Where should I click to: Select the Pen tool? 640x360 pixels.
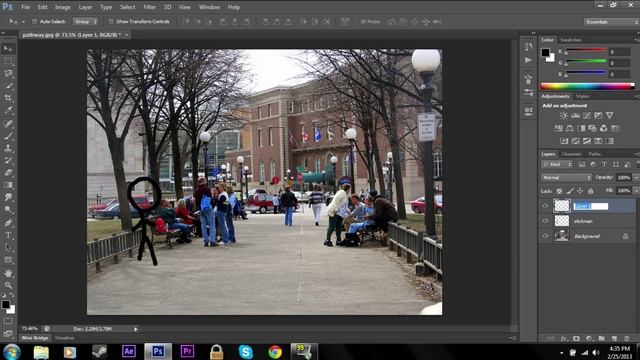9,223
